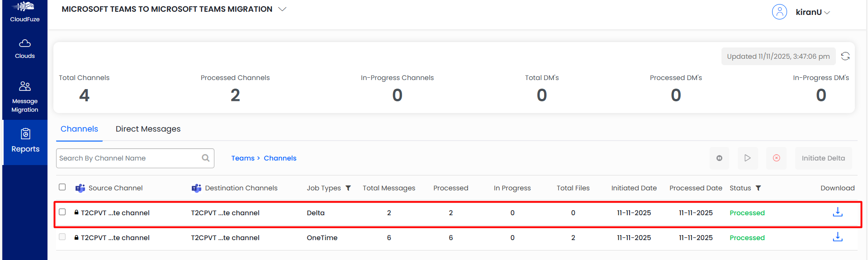Click destination channel name in OneTime row
This screenshot has width=868, height=260.
[225, 238]
